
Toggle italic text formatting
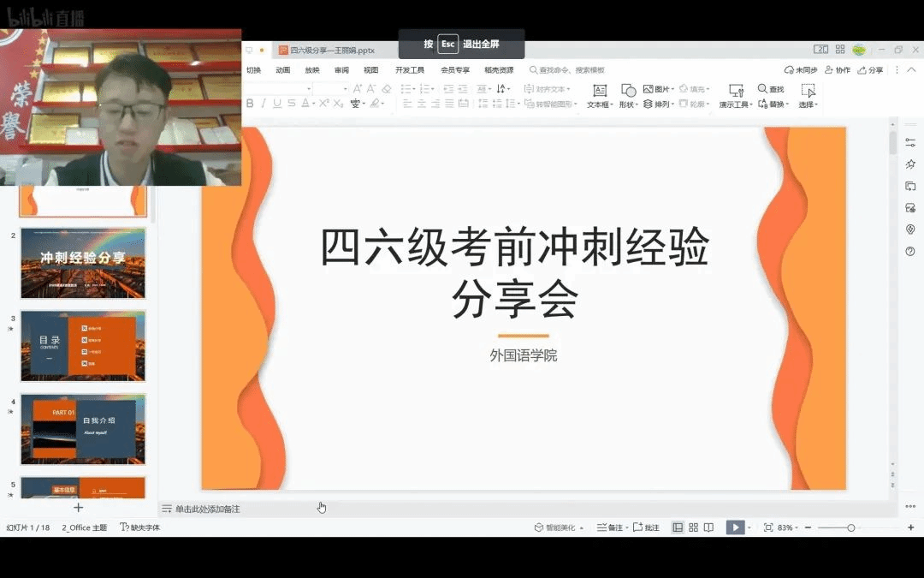point(264,104)
